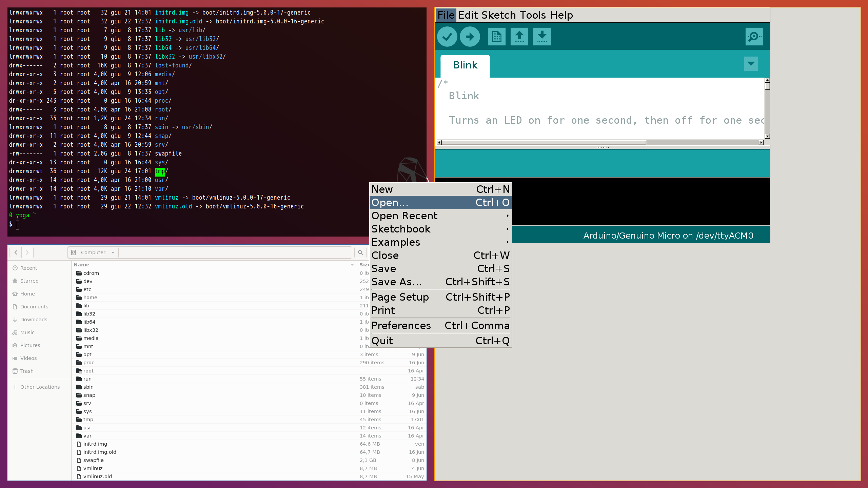Upload the sketch using the arrow icon
Viewport: 868px width, 488px height.
point(470,36)
